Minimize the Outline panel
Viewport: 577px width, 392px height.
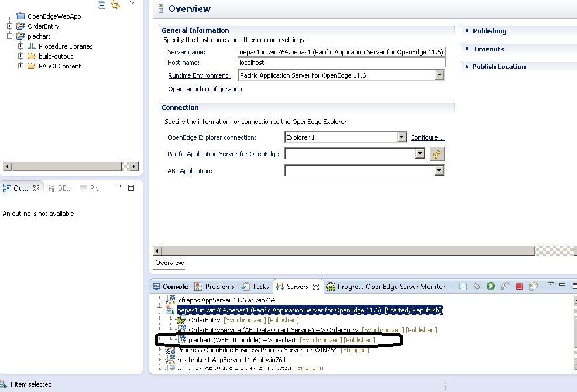tap(118, 187)
